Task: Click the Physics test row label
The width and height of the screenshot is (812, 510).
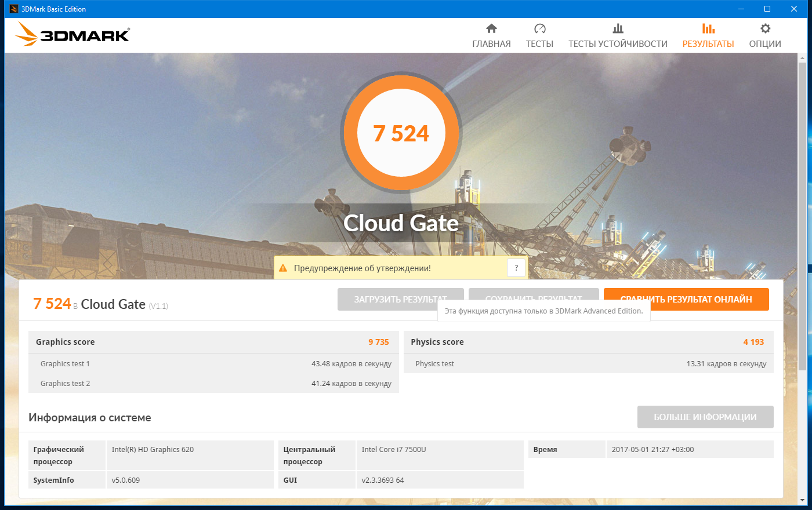Action: (x=434, y=364)
